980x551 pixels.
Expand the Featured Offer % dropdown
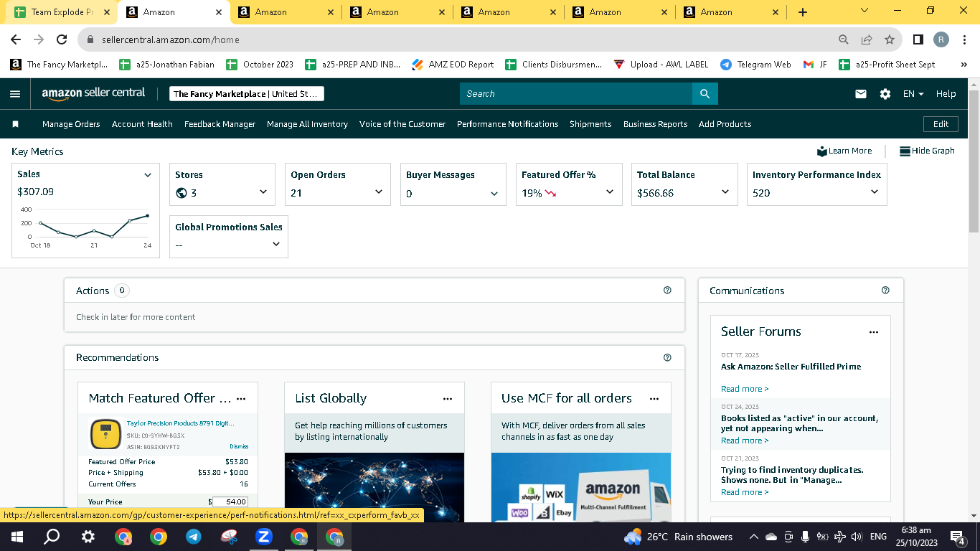tap(610, 192)
